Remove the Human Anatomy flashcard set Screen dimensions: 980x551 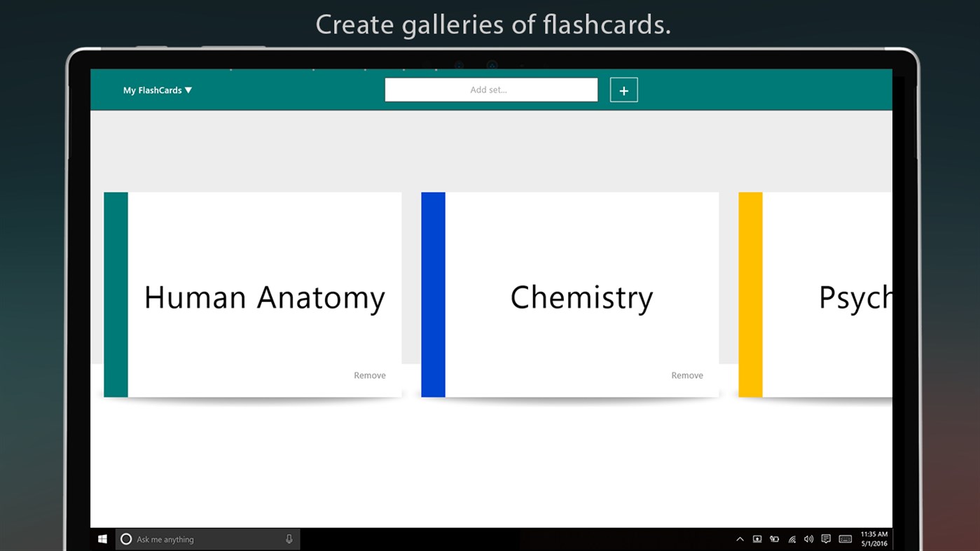[369, 375]
